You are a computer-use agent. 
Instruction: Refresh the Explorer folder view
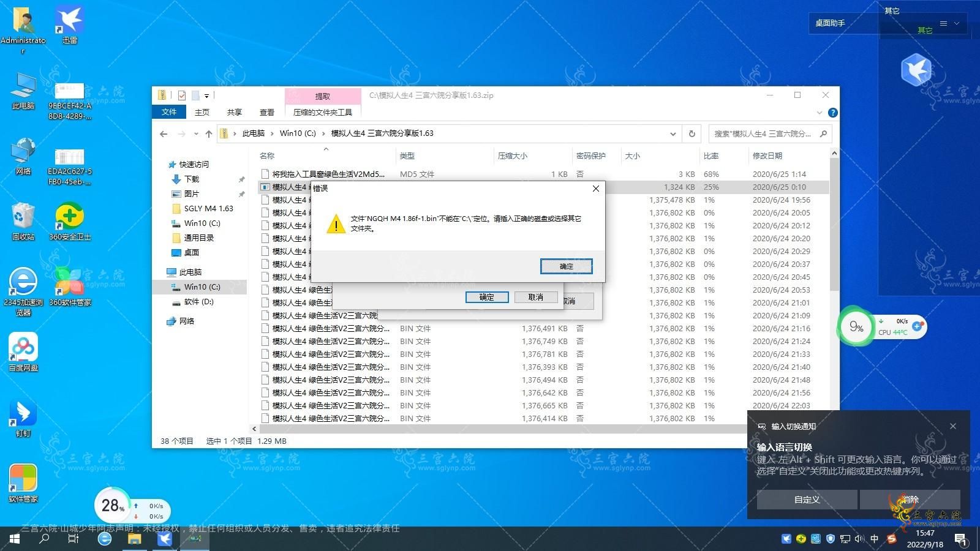pyautogui.click(x=692, y=133)
